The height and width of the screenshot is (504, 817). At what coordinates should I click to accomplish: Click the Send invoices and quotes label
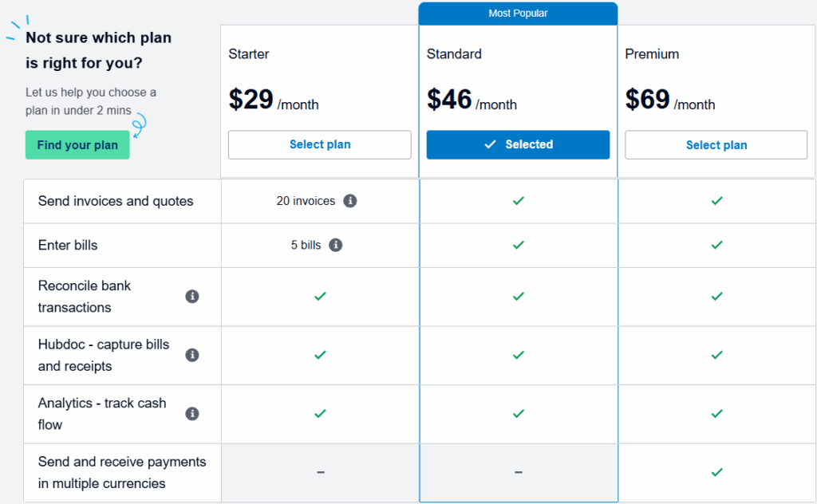(x=116, y=201)
